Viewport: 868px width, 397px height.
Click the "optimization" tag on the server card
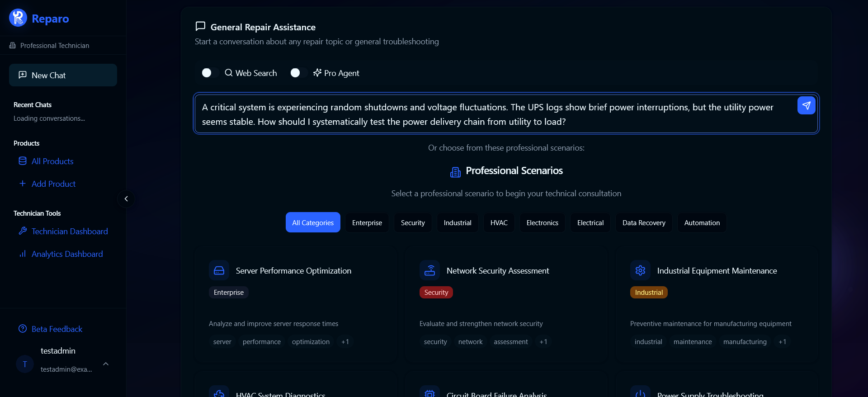311,342
